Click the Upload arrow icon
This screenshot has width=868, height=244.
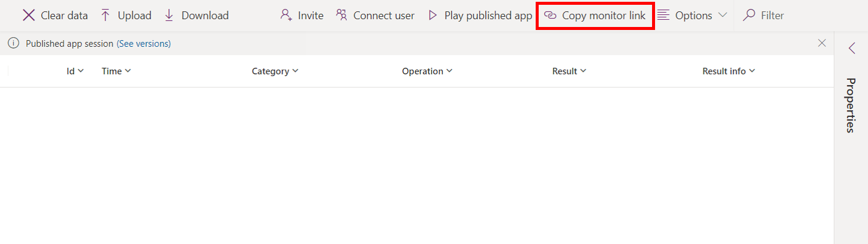[106, 16]
